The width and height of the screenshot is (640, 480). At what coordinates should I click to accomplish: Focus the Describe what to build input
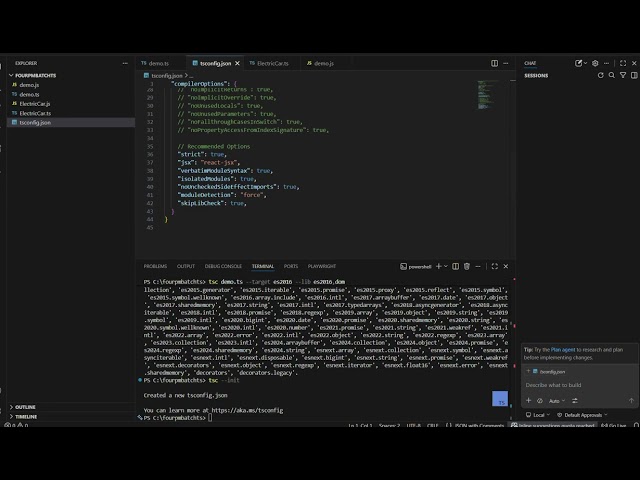[x=580, y=385]
